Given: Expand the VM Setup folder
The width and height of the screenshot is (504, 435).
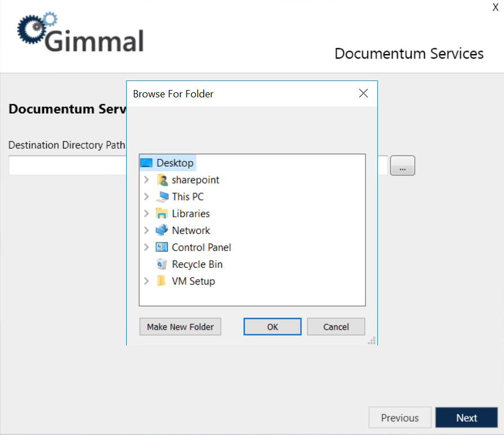Looking at the screenshot, I should pyautogui.click(x=147, y=281).
